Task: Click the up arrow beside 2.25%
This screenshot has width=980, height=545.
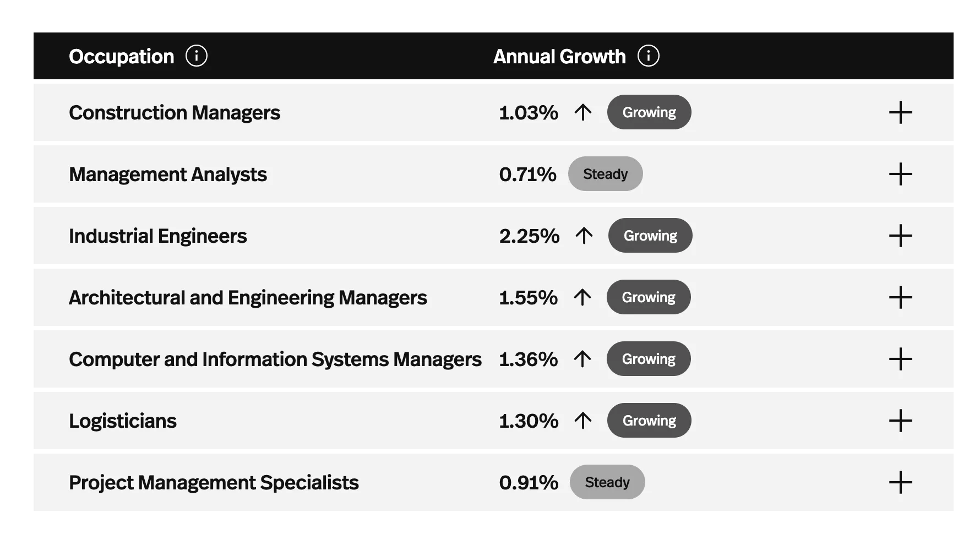Action: 584,236
